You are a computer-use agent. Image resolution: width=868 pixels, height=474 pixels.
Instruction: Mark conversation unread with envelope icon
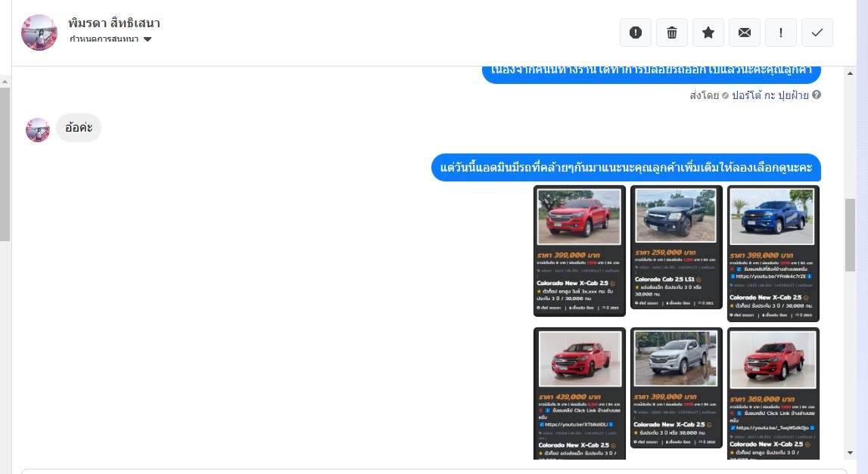(x=745, y=33)
